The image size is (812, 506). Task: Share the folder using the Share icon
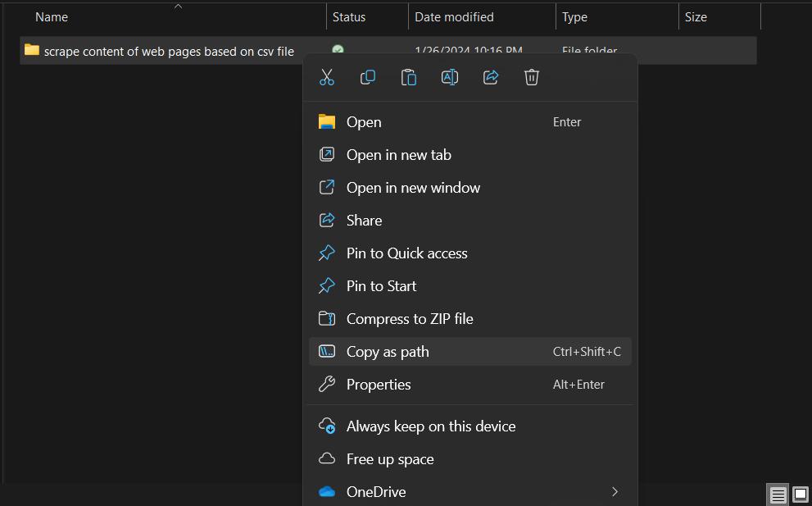(491, 77)
